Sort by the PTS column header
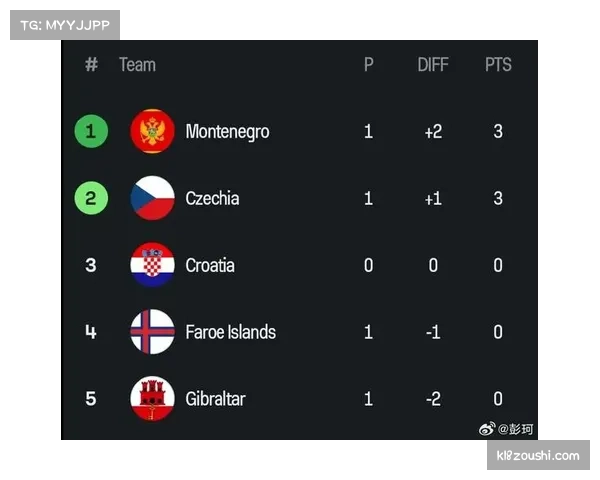Screen dimensions: 600x480 tap(498, 65)
